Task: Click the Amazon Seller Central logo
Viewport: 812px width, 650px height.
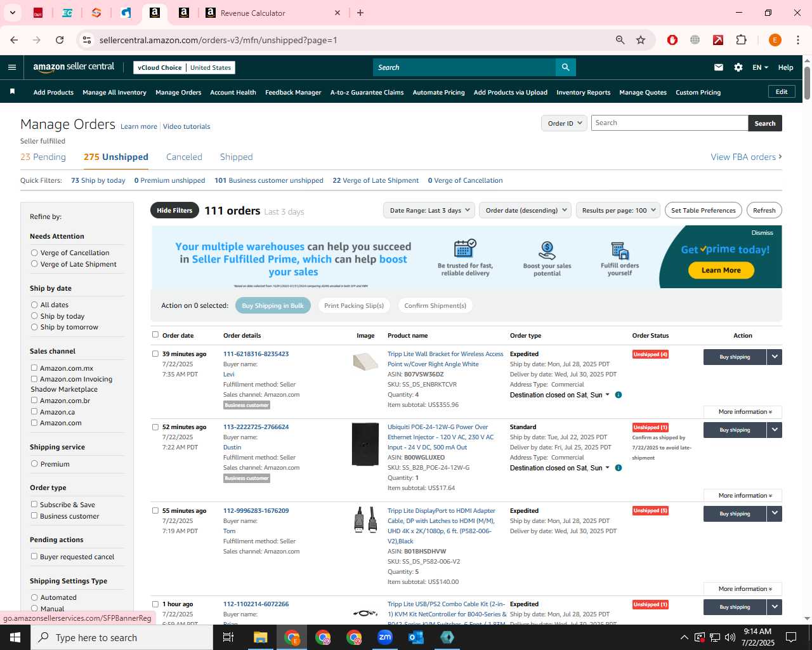Action: (x=74, y=67)
